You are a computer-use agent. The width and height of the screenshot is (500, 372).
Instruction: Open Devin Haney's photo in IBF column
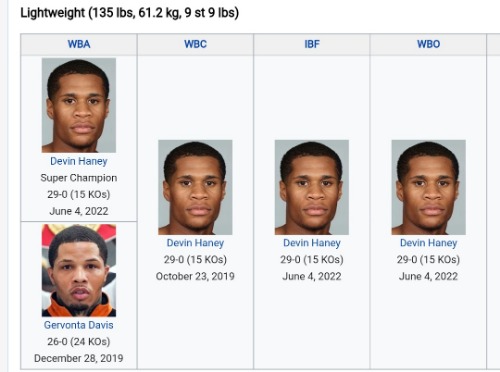click(312, 187)
